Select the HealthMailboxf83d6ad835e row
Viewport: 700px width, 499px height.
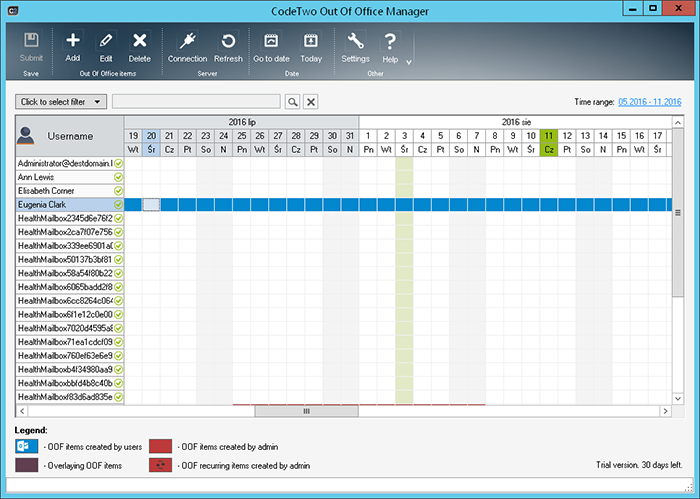[x=70, y=397]
